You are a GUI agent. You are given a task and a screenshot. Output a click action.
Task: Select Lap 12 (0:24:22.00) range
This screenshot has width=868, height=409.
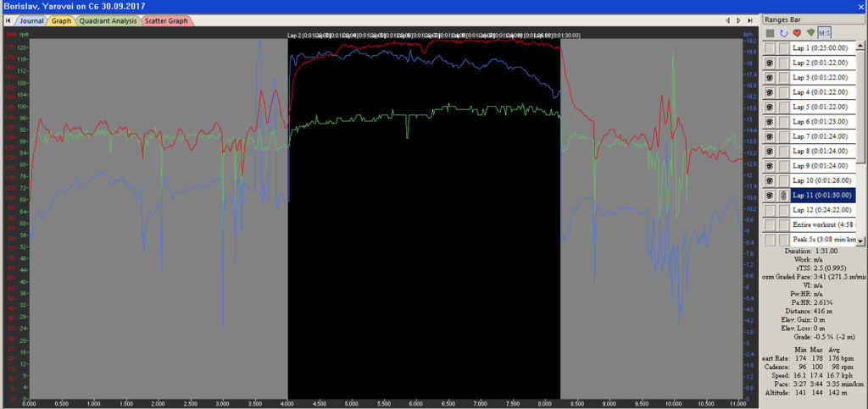click(x=822, y=209)
